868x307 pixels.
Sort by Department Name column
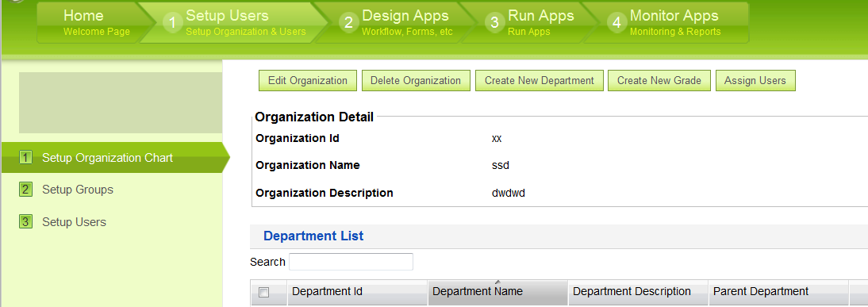point(497,291)
